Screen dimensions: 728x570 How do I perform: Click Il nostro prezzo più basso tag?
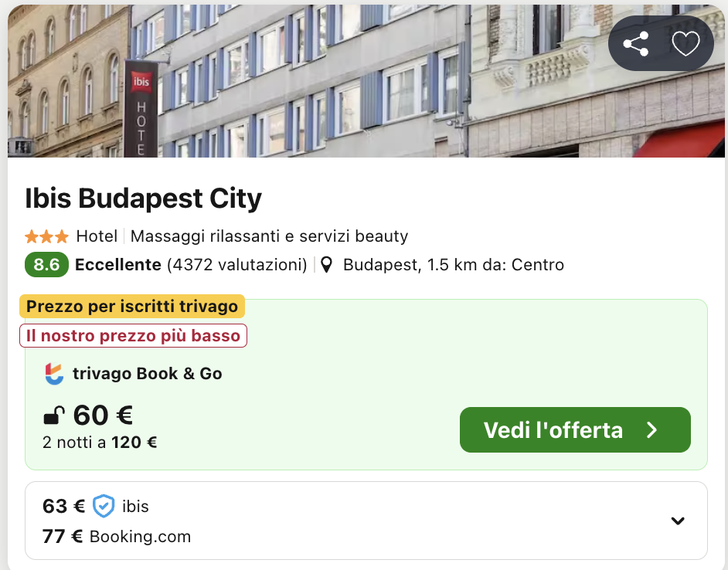pos(133,335)
